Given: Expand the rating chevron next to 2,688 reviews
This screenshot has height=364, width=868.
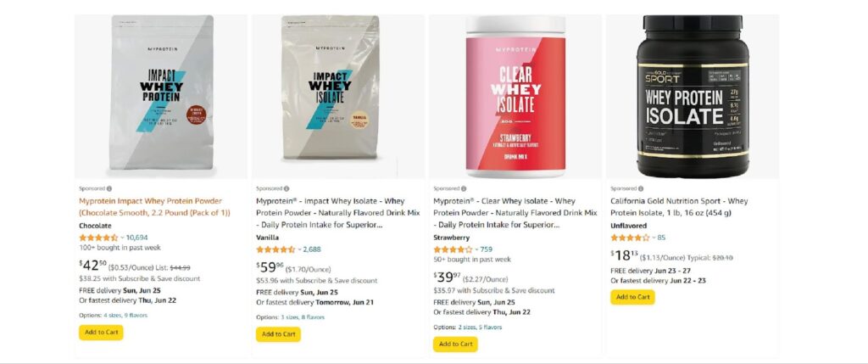Looking at the screenshot, I should tap(299, 249).
